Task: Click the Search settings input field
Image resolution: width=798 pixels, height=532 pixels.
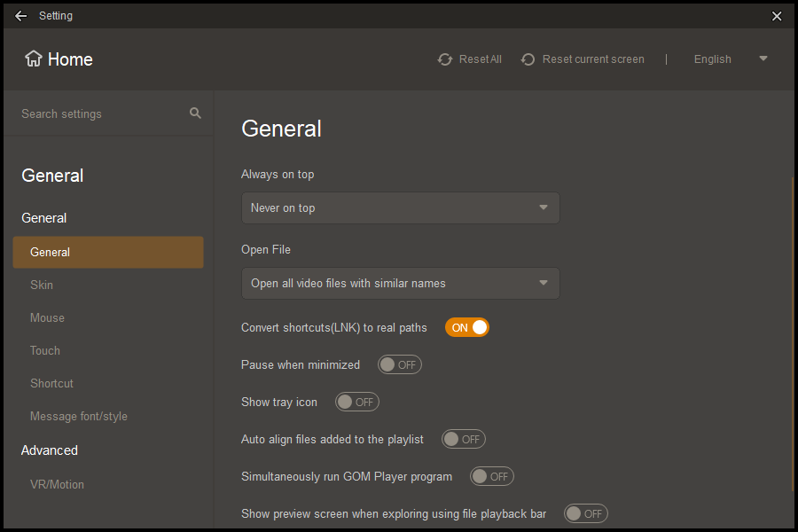Action: point(98,113)
